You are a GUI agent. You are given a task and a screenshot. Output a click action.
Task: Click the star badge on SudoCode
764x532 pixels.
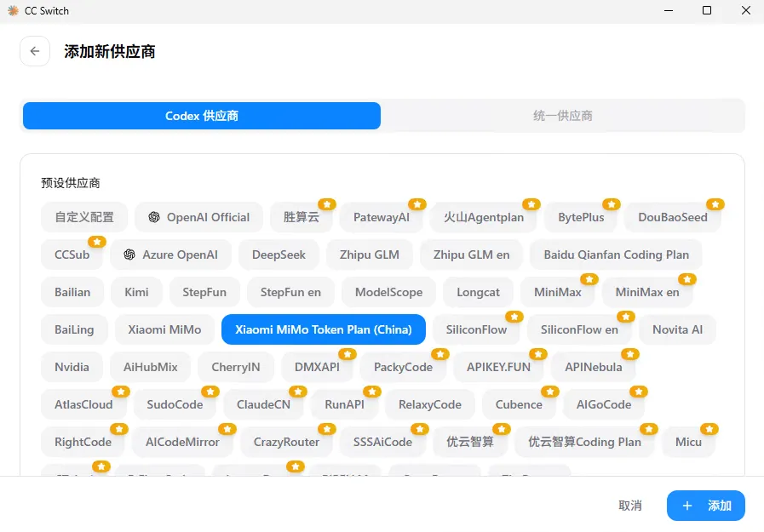(210, 392)
